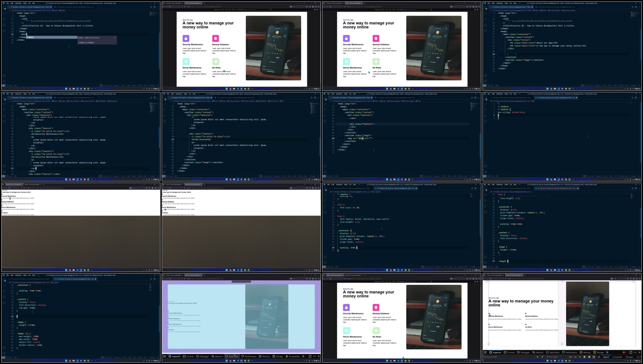The height and width of the screenshot is (364, 643).
Task: Open sidebar tabs overflow dropdown after 'Co'
Action: [x=640, y=357]
